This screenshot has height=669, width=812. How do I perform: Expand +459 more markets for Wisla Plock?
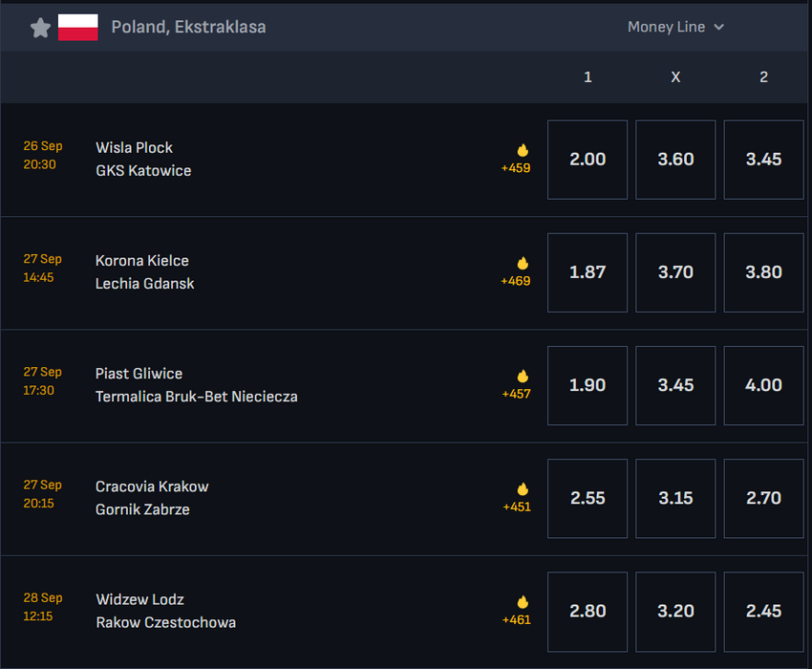(x=516, y=168)
